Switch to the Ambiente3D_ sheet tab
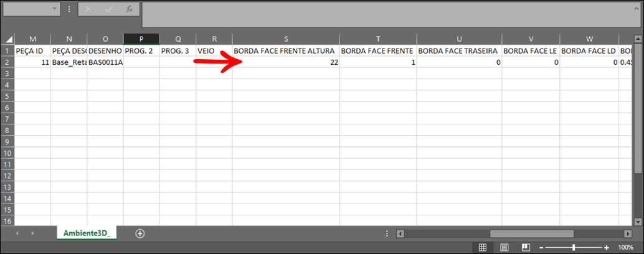644x254 pixels. point(87,233)
